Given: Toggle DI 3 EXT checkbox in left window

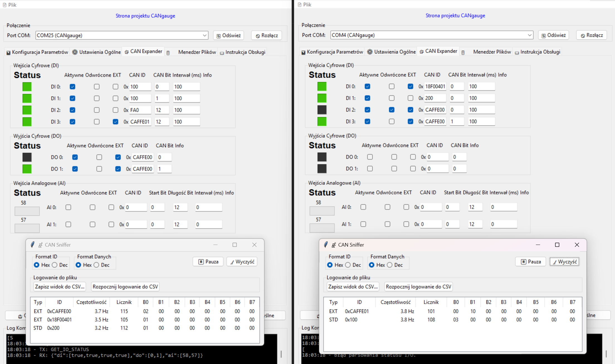Looking at the screenshot, I should (x=115, y=122).
